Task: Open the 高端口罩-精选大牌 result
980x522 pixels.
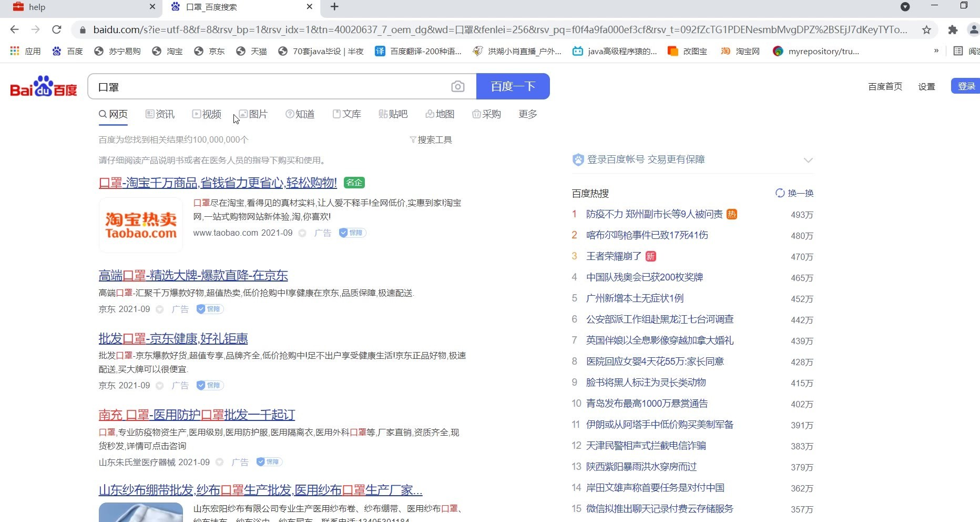Action: pyautogui.click(x=193, y=275)
